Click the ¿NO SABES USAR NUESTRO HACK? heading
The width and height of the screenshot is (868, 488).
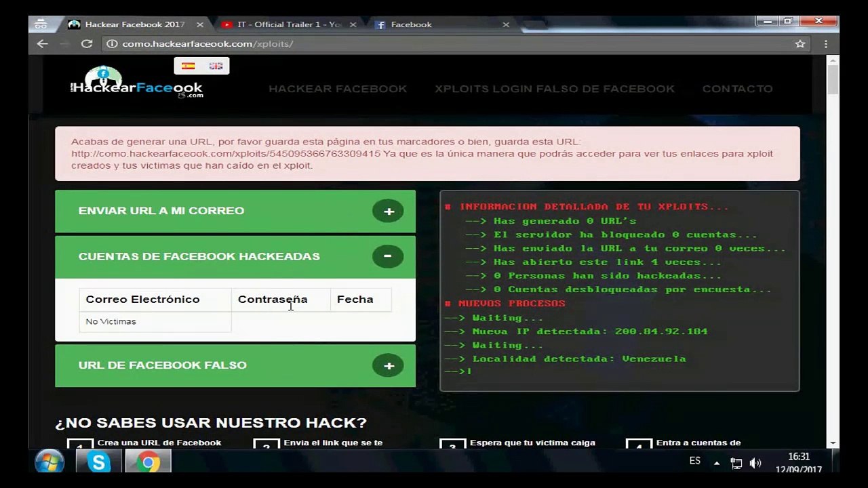[x=211, y=423]
